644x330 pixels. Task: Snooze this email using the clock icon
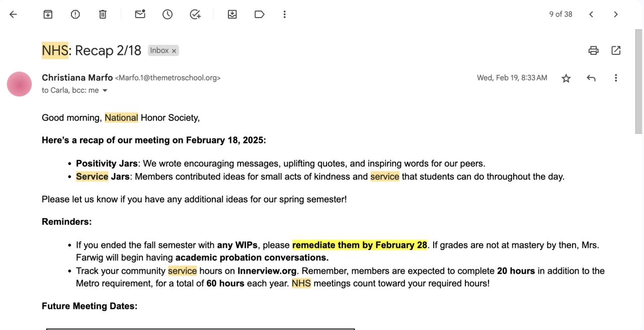pyautogui.click(x=168, y=15)
